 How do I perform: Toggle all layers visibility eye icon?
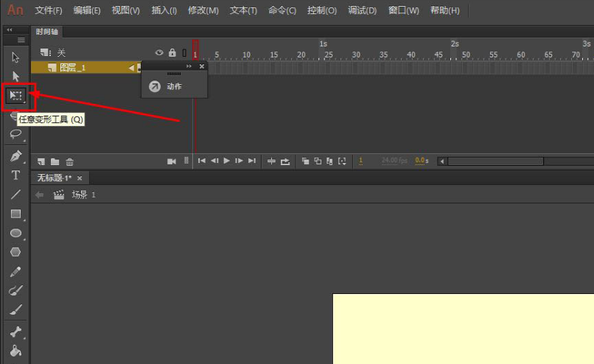point(159,52)
